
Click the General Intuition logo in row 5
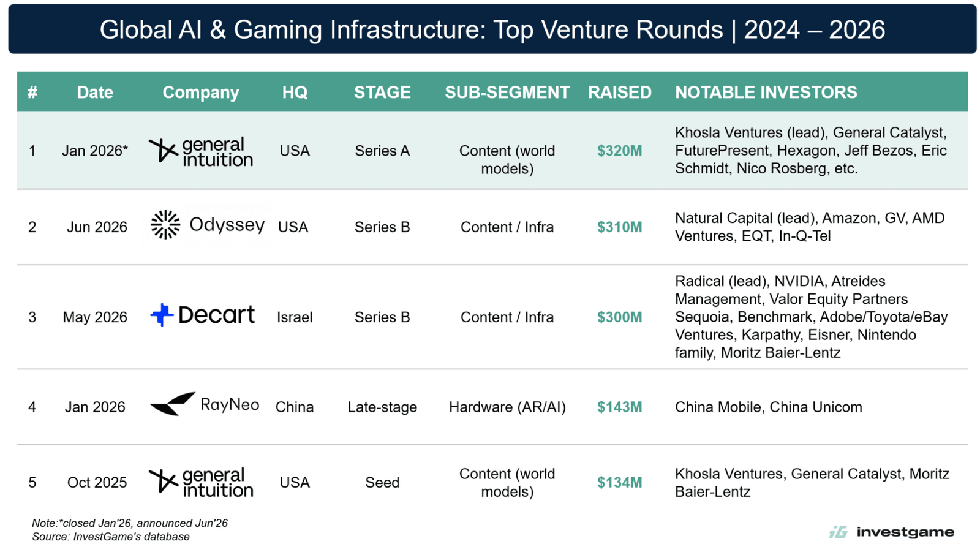(201, 483)
